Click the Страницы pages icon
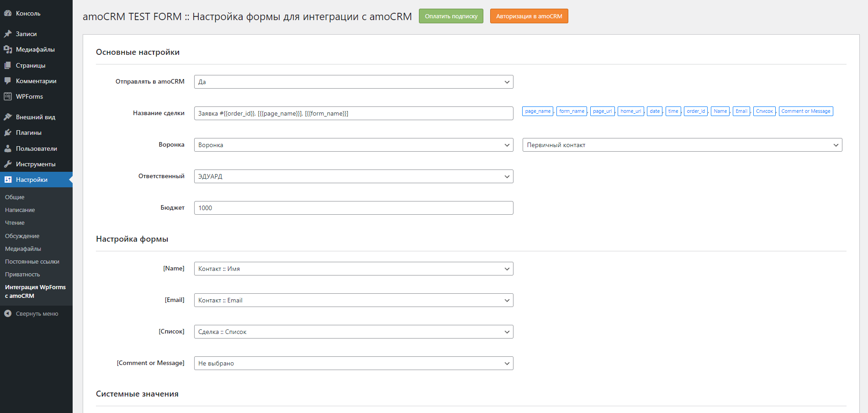The width and height of the screenshot is (868, 413). click(8, 65)
